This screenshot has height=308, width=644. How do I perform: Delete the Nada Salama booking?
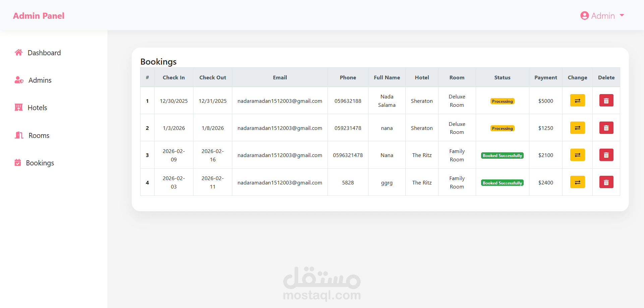[606, 100]
